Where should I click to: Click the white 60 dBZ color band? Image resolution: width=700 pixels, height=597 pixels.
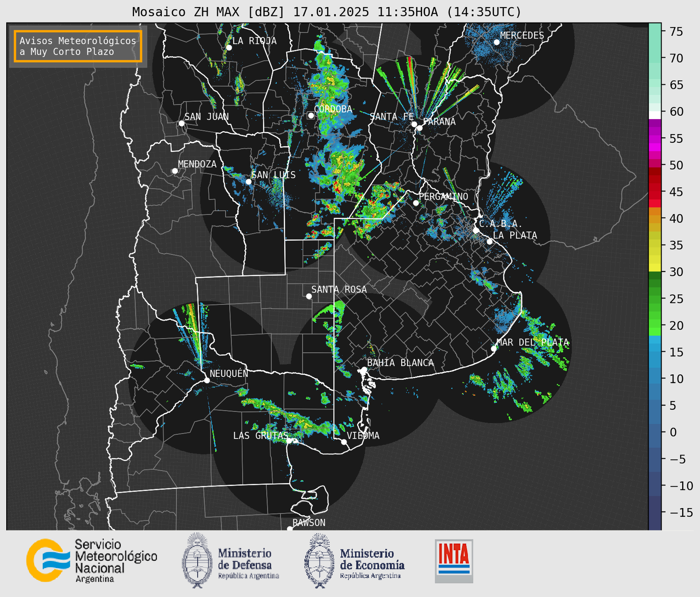(x=655, y=115)
